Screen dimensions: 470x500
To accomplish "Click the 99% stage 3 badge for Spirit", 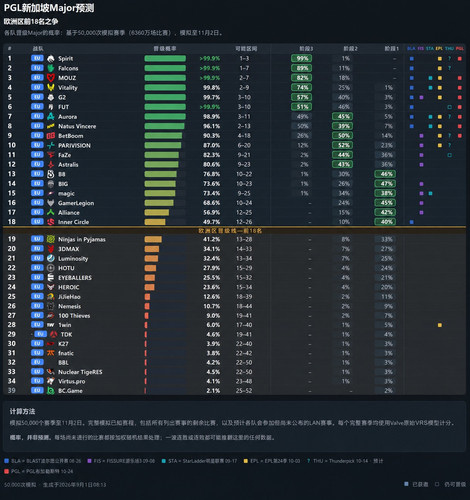I will pos(302,59).
